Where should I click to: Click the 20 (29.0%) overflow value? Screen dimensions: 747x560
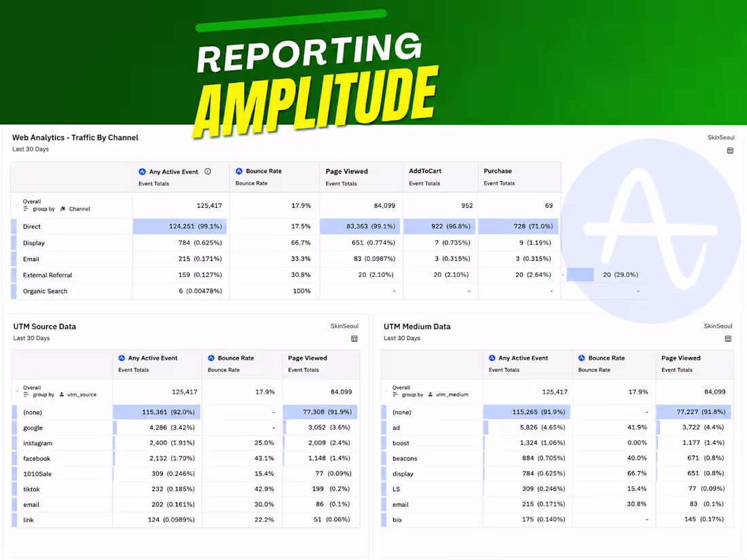coord(620,275)
